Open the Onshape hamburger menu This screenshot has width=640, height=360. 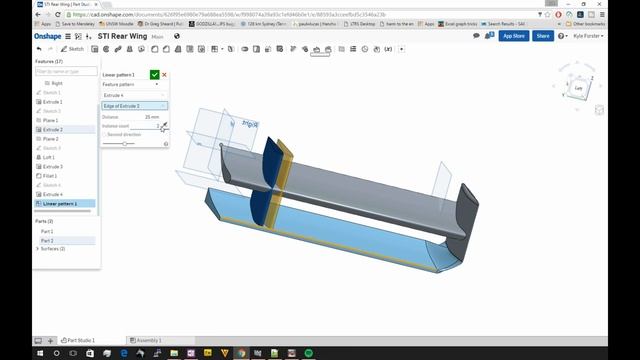pos(68,36)
